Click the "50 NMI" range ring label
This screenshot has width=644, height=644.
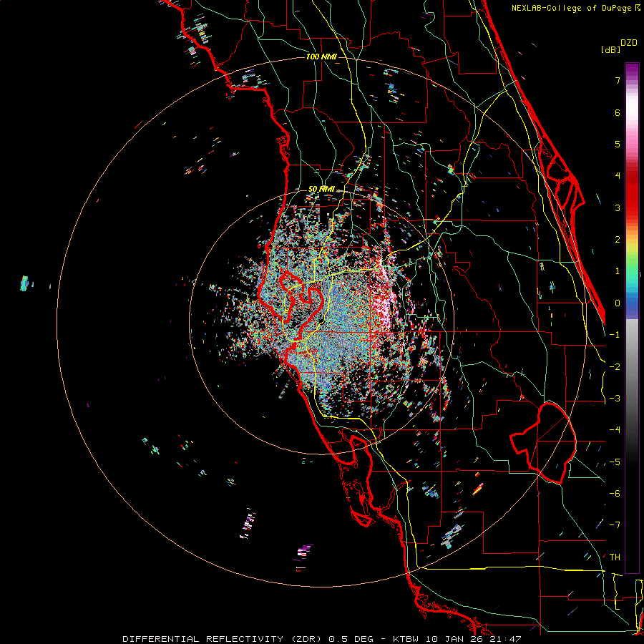(x=321, y=190)
